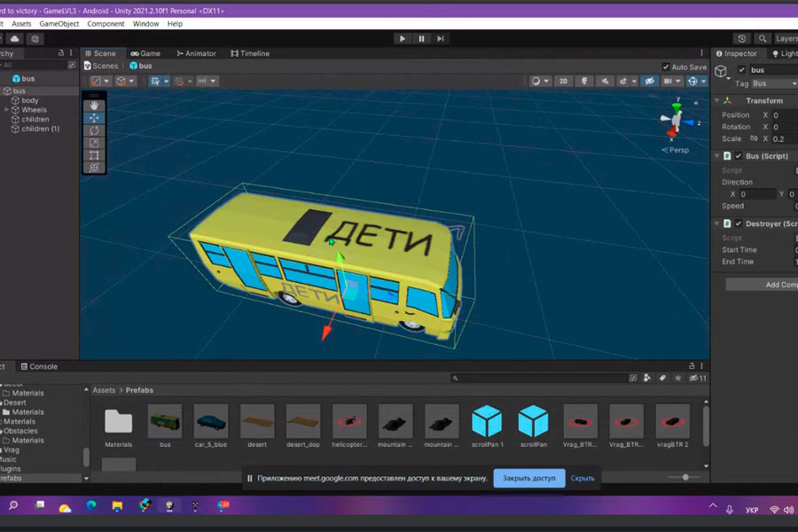The width and height of the screenshot is (798, 532).
Task: Select the Hand tool in scene overlay
Action: pyautogui.click(x=95, y=106)
